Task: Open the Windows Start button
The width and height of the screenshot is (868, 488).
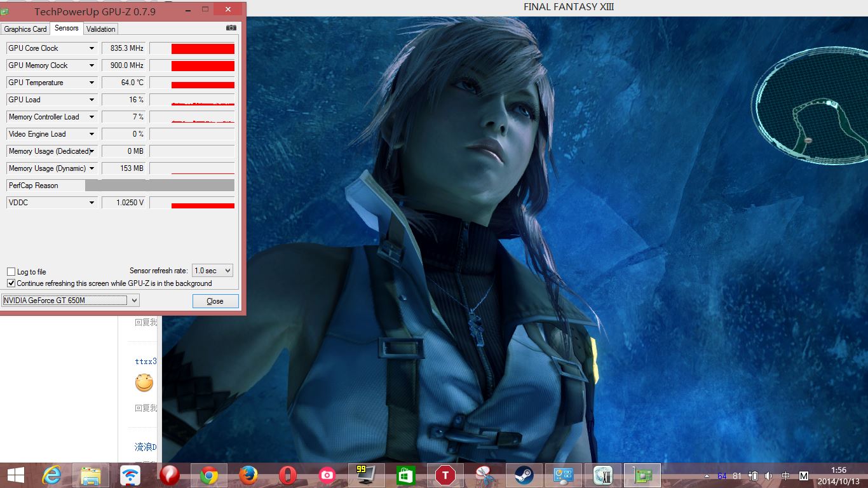Action: click(x=16, y=475)
